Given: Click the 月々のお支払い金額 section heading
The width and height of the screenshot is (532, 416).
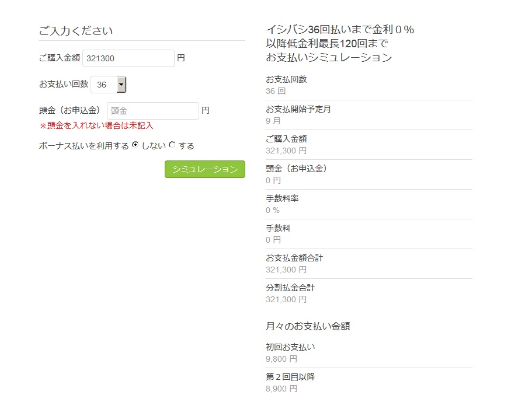Looking at the screenshot, I should click(x=308, y=326).
